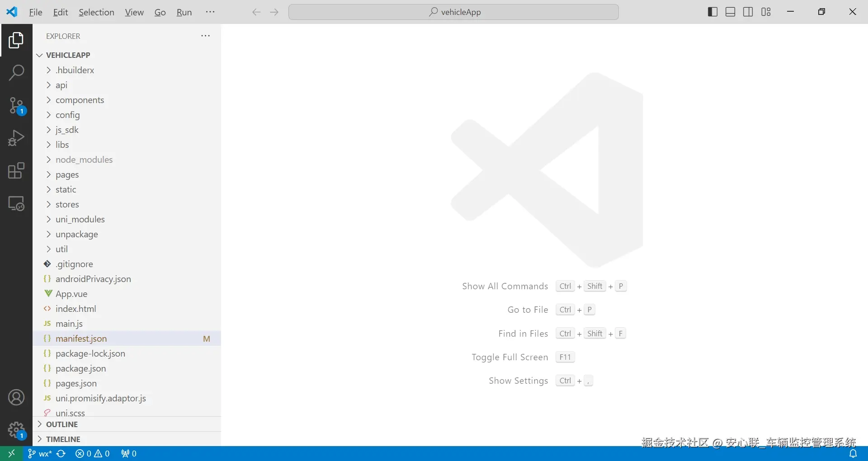Image resolution: width=868 pixels, height=461 pixels.
Task: Expand the js_sdk folder
Action: click(127, 130)
